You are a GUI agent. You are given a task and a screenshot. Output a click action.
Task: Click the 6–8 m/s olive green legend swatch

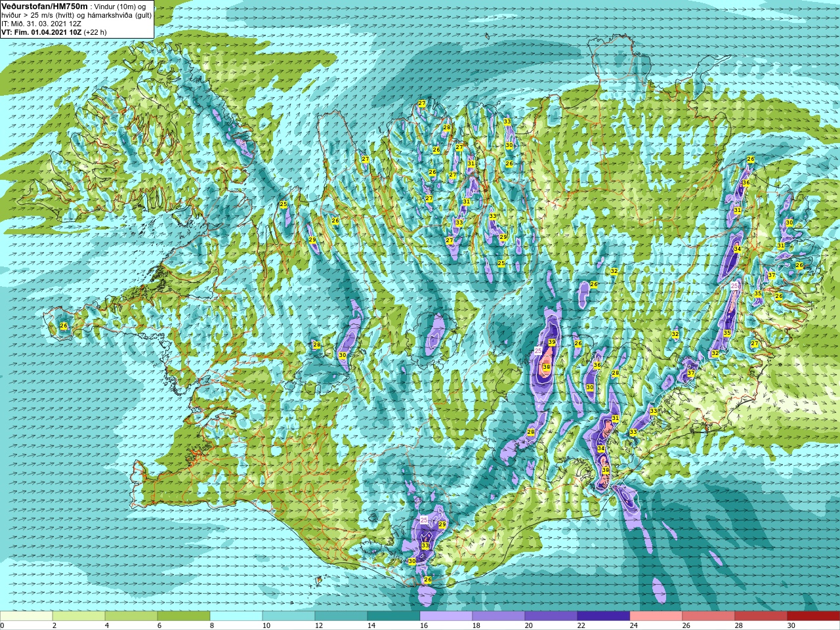[x=184, y=616]
